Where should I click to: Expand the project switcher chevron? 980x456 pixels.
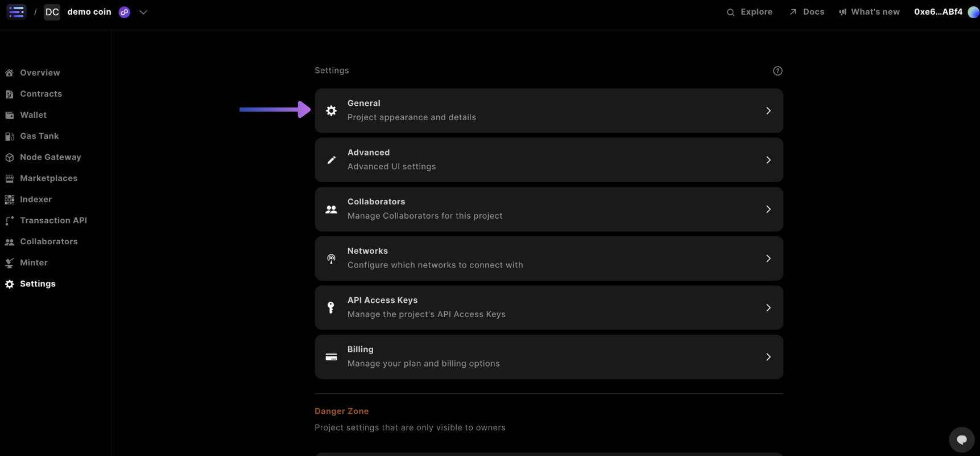click(x=143, y=11)
